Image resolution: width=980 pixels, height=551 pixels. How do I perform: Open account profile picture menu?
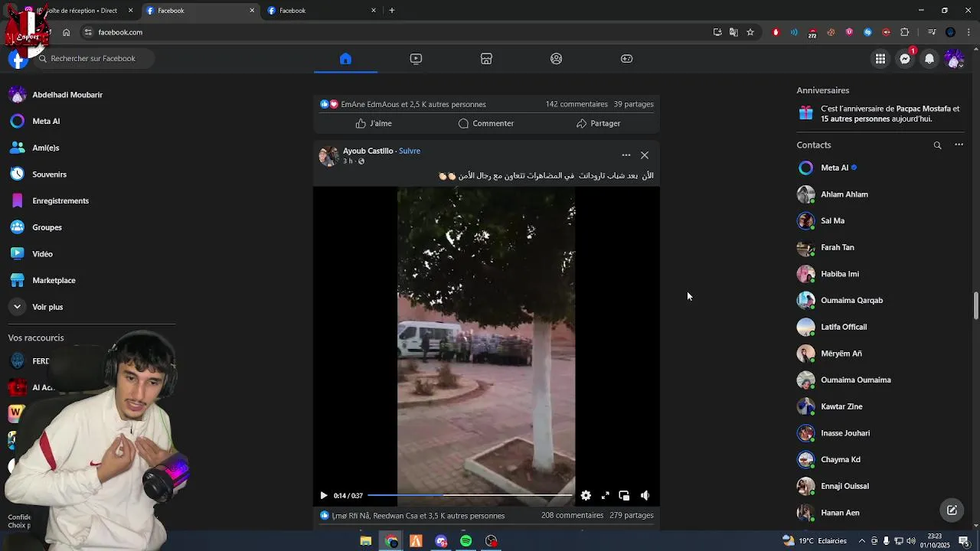click(954, 59)
